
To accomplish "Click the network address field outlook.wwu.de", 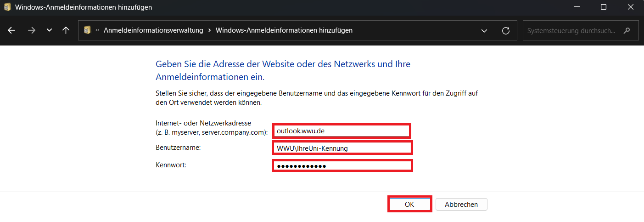I will click(x=341, y=131).
